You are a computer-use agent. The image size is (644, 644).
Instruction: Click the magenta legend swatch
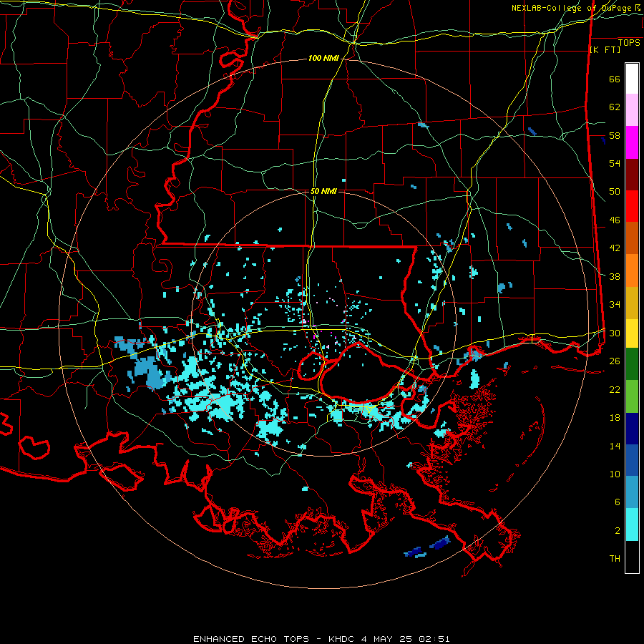(632, 142)
